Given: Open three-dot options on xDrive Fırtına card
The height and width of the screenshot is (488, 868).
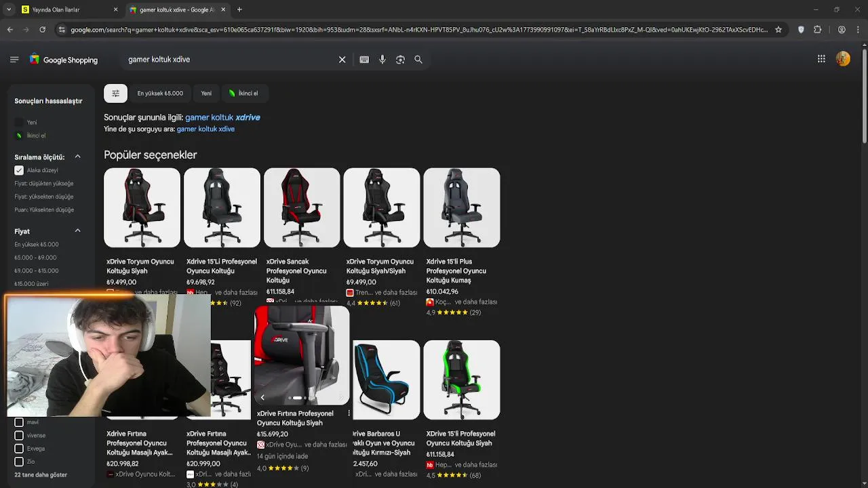Looking at the screenshot, I should (349, 413).
